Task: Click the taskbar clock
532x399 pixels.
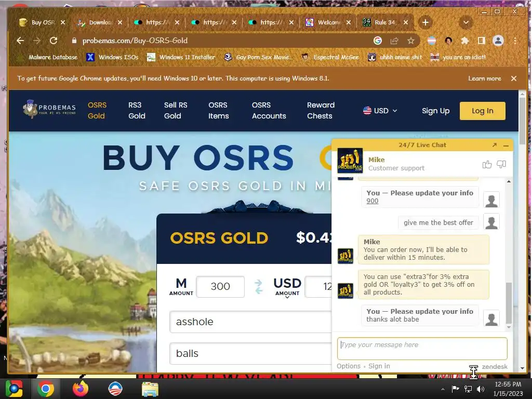Action: (x=508, y=389)
